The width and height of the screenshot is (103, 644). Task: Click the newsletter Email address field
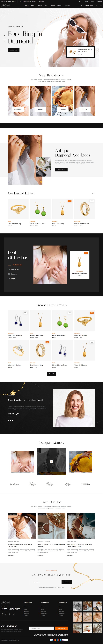[x=46, y=582]
